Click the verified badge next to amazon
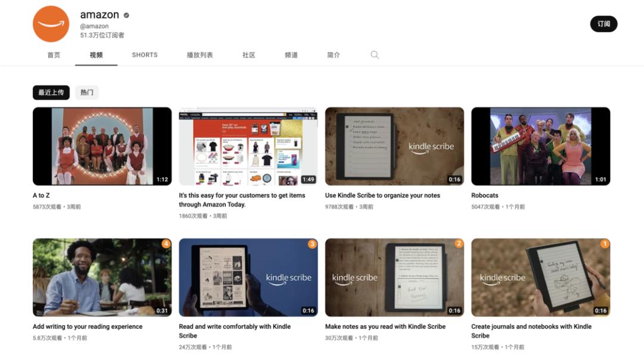644x360 pixels. pyautogui.click(x=126, y=15)
